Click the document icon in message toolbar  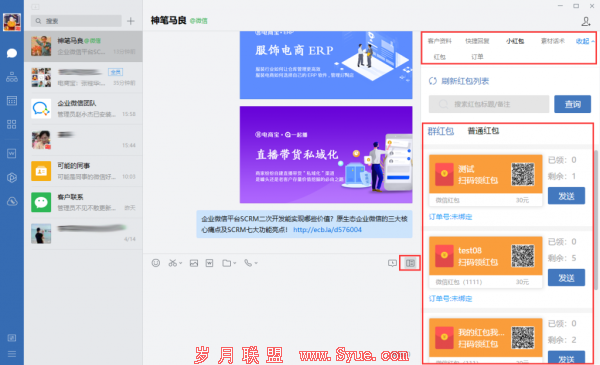(209, 263)
